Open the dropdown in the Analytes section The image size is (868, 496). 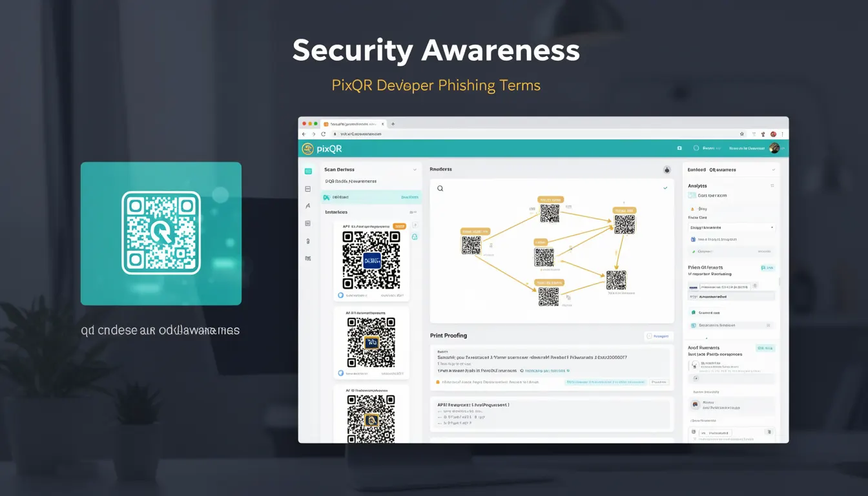(731, 227)
